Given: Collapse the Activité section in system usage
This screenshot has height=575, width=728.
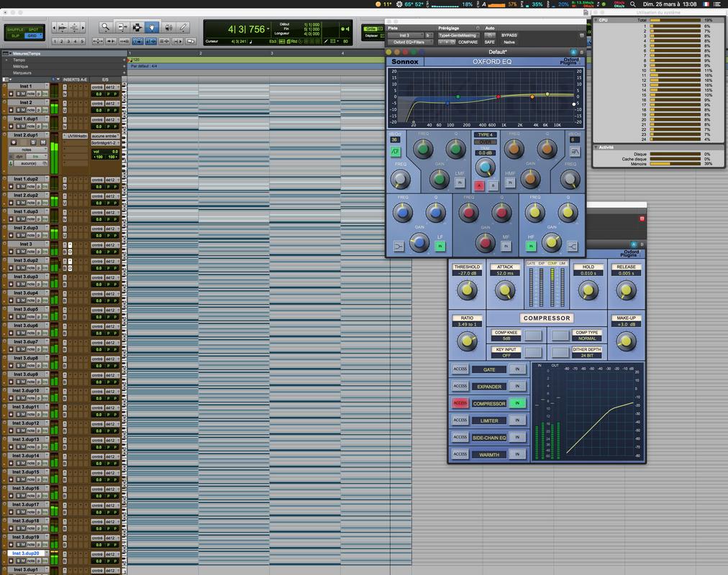Looking at the screenshot, I should (596, 147).
